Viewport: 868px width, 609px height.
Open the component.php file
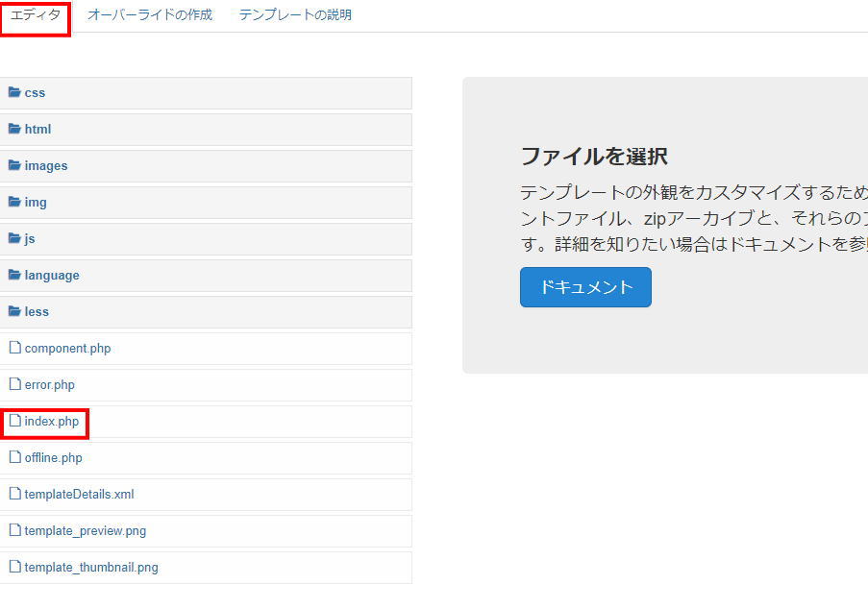click(67, 349)
